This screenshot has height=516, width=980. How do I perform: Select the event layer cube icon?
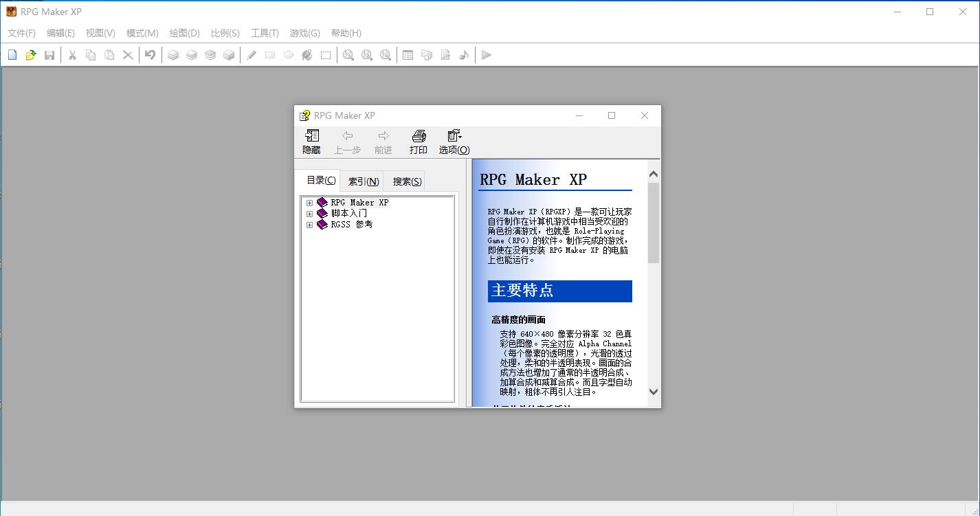click(229, 55)
